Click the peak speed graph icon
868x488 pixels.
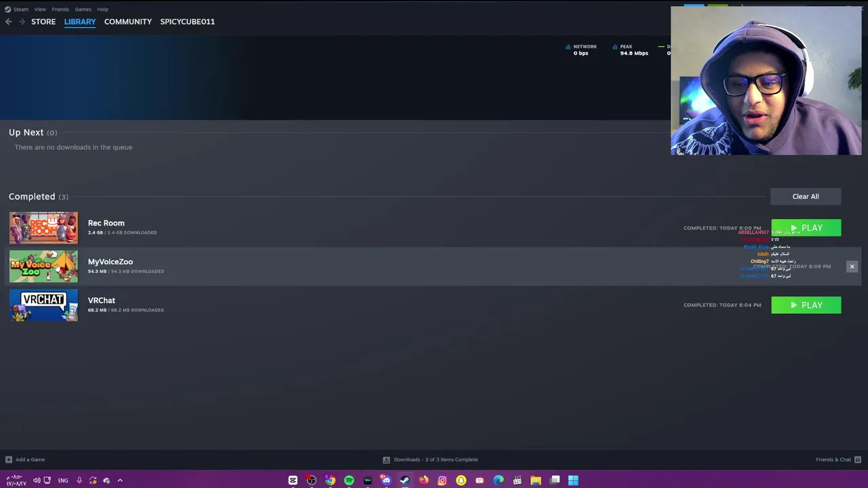pos(615,47)
